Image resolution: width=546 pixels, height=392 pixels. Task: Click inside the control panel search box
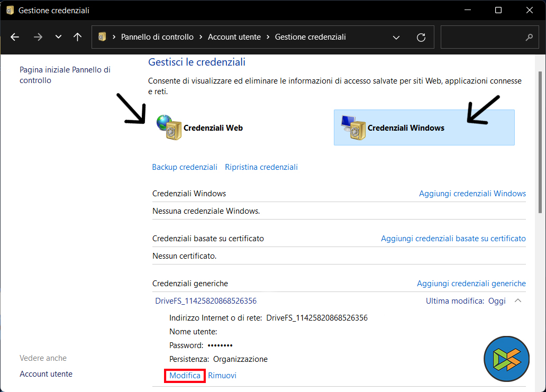[481, 38]
